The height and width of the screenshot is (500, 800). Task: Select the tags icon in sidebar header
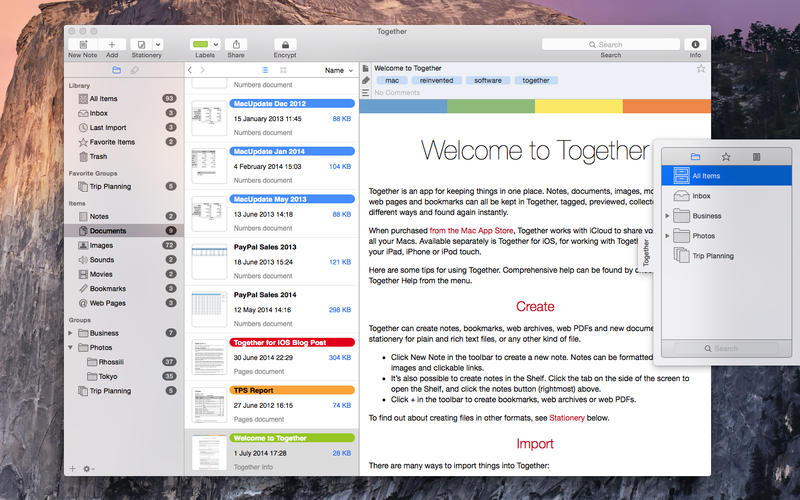click(135, 70)
